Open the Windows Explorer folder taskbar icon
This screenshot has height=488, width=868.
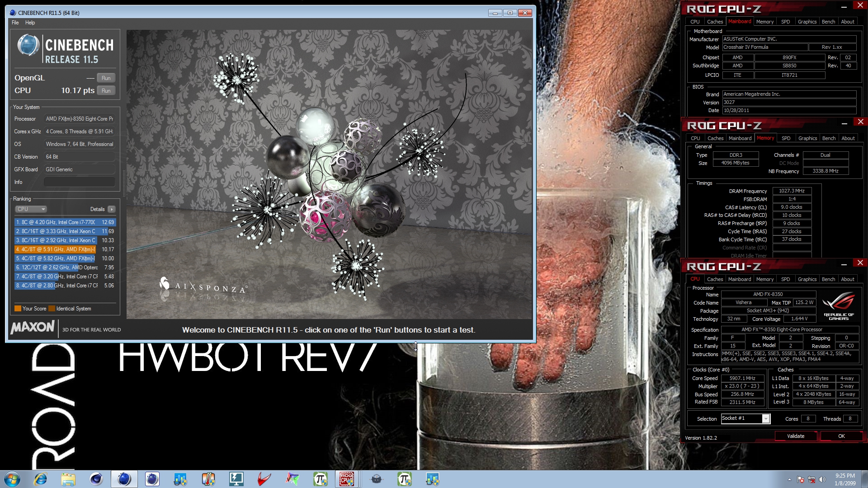coord(68,479)
